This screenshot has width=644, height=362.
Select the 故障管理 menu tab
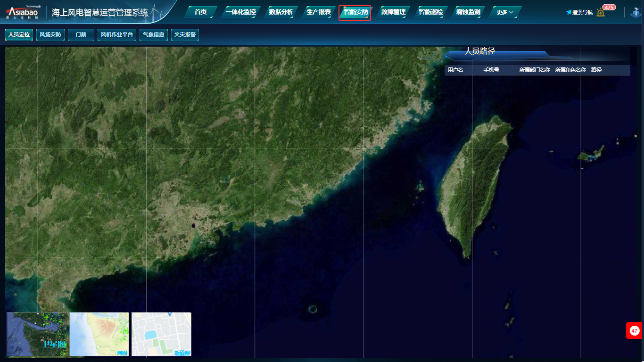tap(393, 12)
